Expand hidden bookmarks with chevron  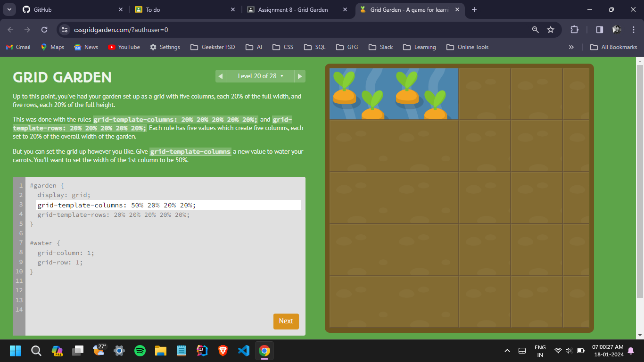click(x=571, y=47)
